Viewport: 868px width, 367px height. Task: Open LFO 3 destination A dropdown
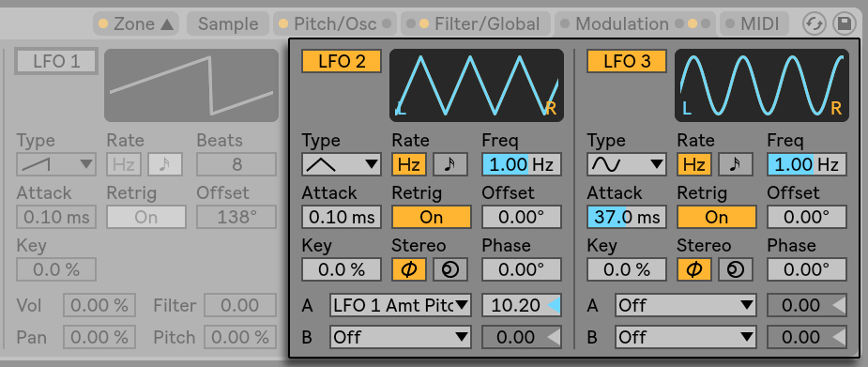686,305
